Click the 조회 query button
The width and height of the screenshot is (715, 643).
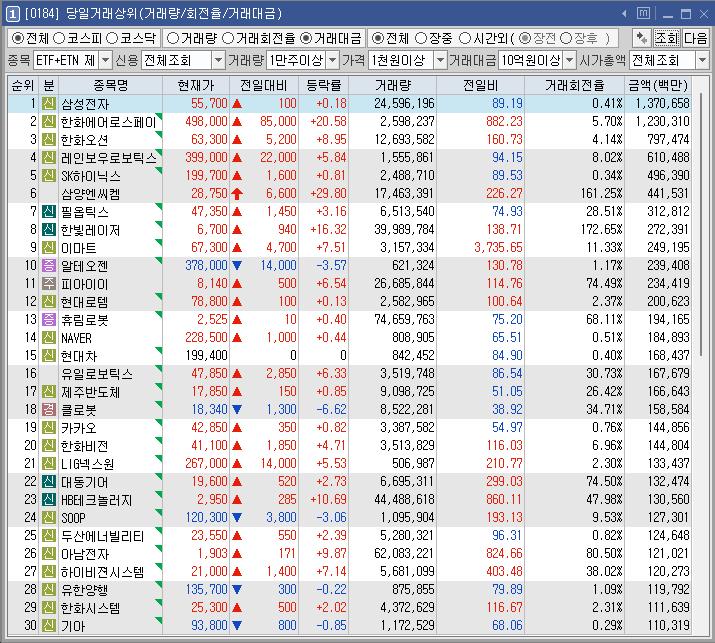666,38
